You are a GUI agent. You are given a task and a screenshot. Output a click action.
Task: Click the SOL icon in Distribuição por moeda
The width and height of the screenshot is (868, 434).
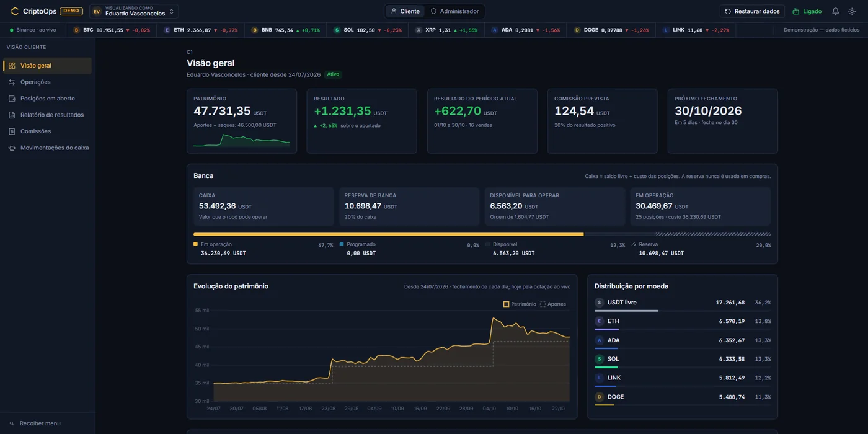pyautogui.click(x=599, y=359)
